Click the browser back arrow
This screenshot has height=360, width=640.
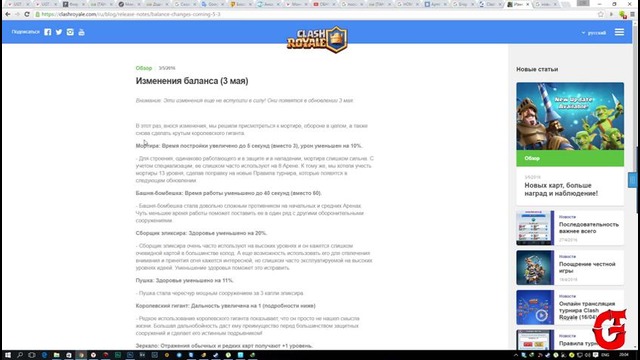8,14
